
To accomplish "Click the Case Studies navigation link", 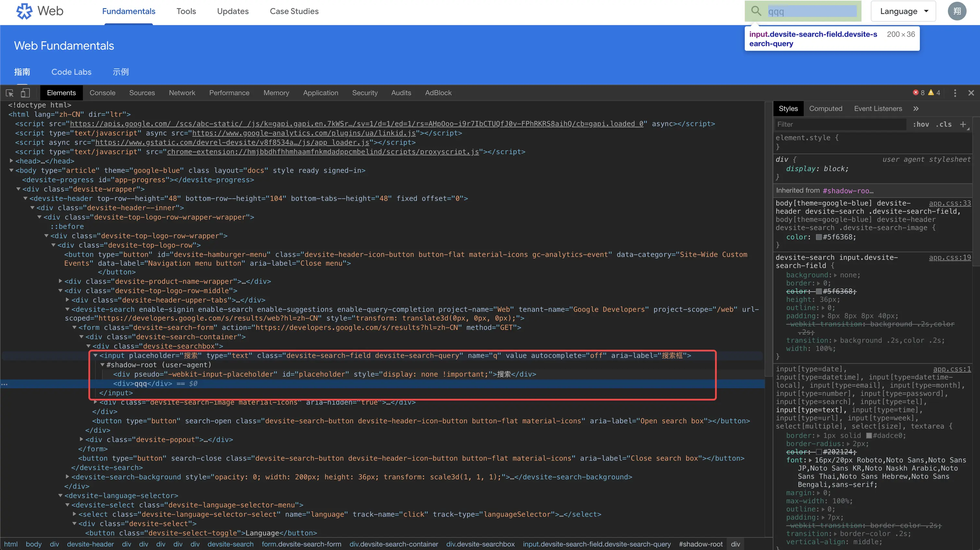I will (294, 11).
